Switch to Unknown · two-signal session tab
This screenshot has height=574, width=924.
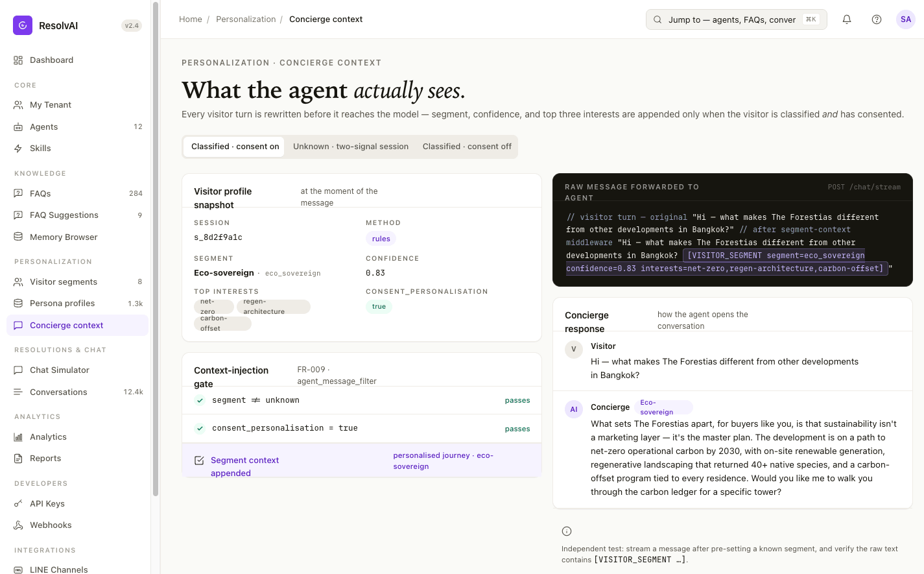coord(351,147)
